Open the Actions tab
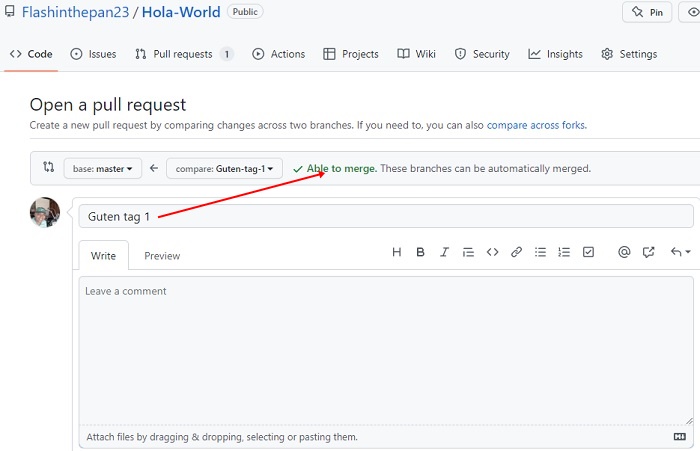700x451 pixels. pos(279,54)
